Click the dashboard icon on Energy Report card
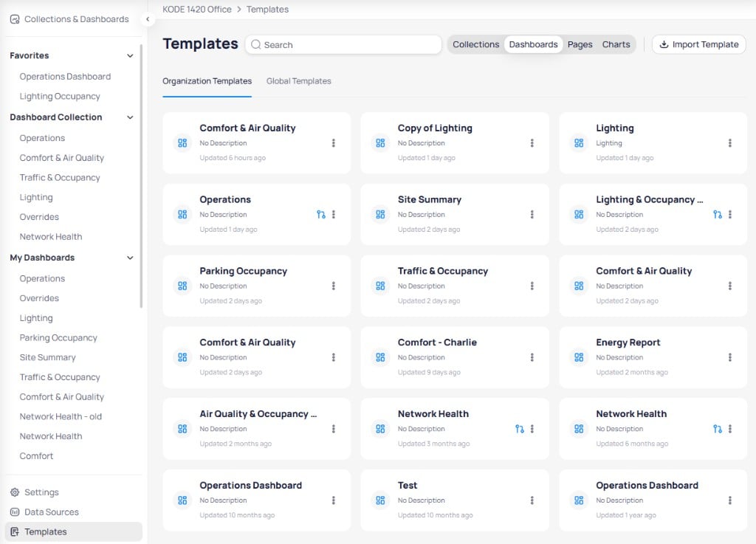Viewport: 756px width, 544px height. [x=579, y=357]
